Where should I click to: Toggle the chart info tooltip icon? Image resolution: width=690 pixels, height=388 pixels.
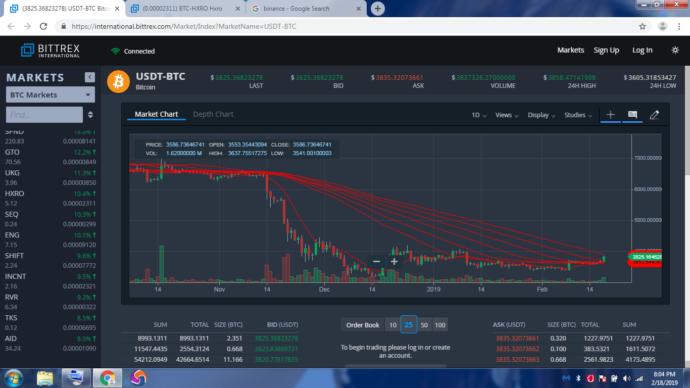click(632, 115)
